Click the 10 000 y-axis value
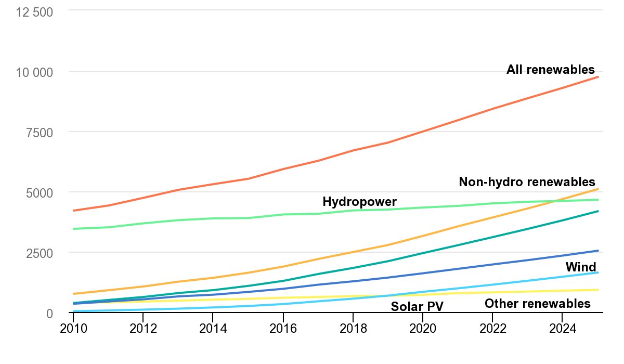The height and width of the screenshot is (364, 624). (x=34, y=73)
